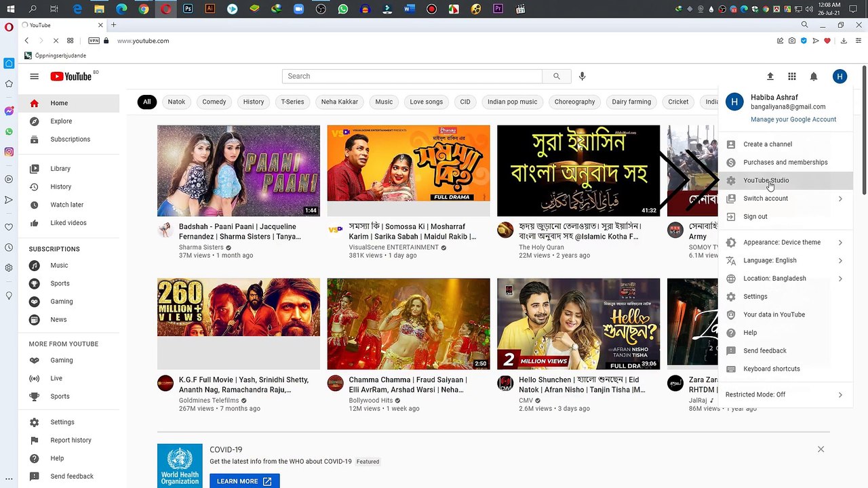Image resolution: width=868 pixels, height=488 pixels.
Task: Click the microphone voice search icon
Action: pos(582,77)
